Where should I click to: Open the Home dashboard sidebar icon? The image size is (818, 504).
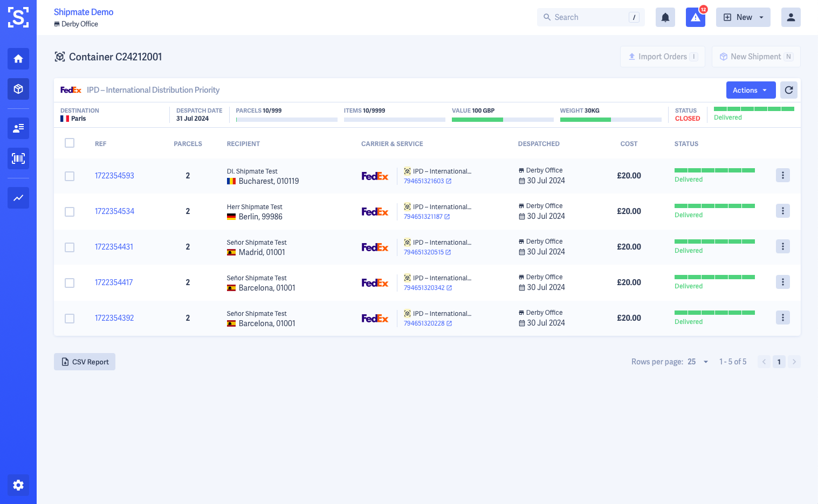tap(18, 59)
